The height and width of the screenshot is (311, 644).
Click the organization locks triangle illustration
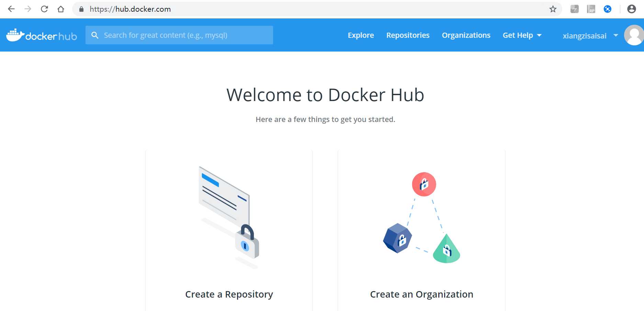(x=421, y=218)
